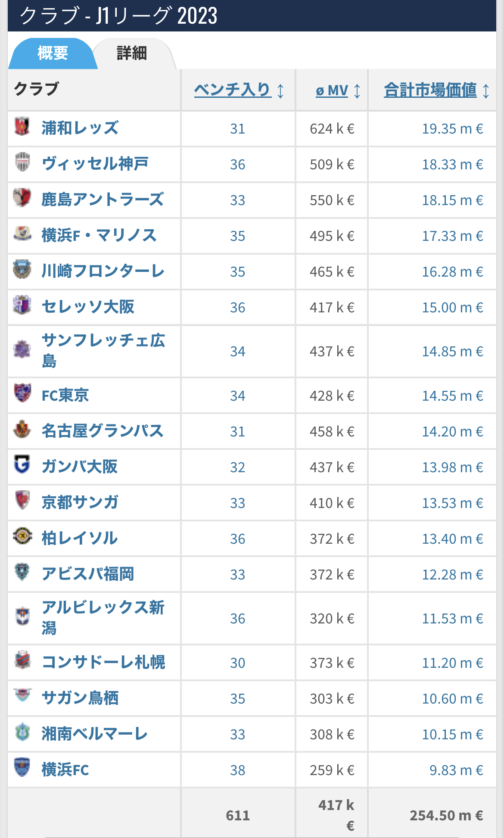Open the サンフレッチェ広島 club link
The image size is (504, 838).
click(103, 351)
